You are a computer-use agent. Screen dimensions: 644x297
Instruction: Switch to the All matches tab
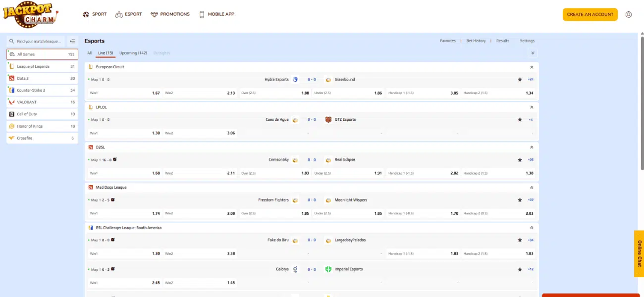coord(90,53)
